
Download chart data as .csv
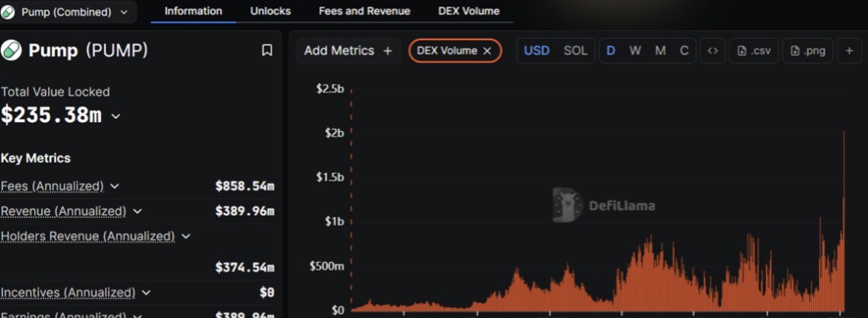click(x=754, y=51)
